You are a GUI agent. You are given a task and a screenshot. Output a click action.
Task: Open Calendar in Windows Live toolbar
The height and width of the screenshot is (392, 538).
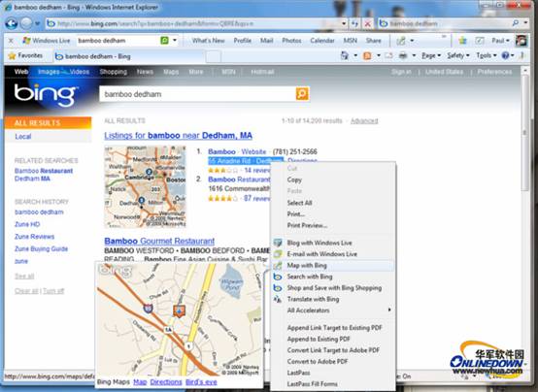(322, 41)
